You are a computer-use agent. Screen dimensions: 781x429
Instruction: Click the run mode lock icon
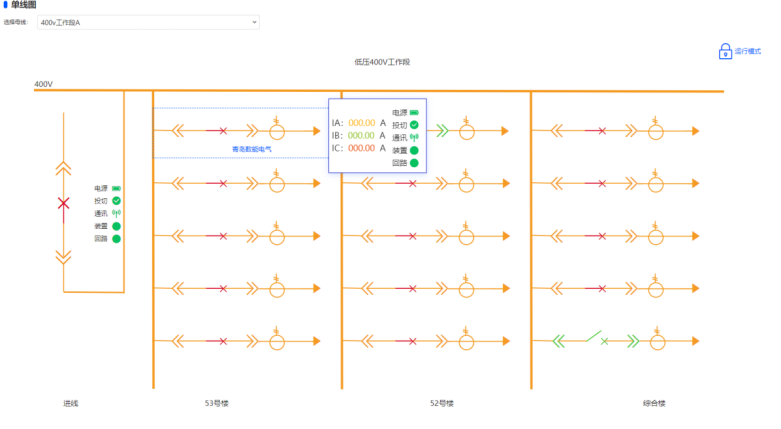[x=725, y=51]
